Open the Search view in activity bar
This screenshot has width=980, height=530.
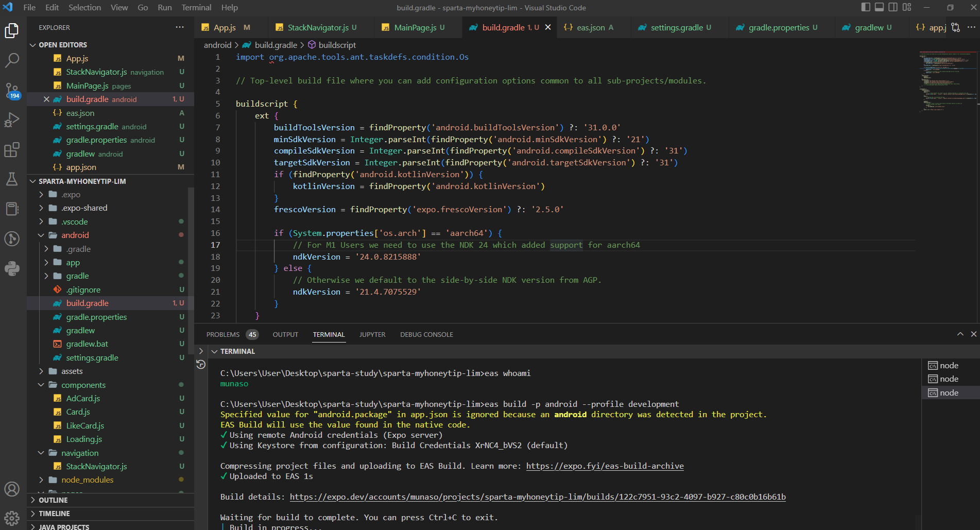coord(12,60)
